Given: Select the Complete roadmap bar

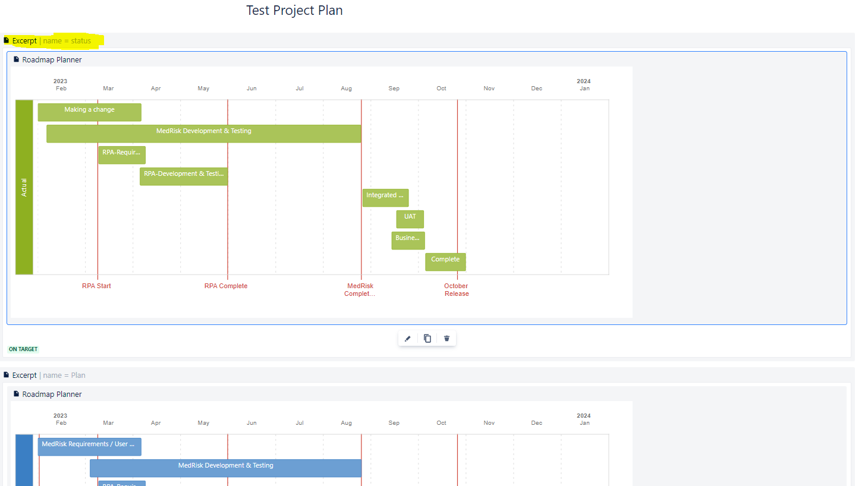Looking at the screenshot, I should coord(445,262).
